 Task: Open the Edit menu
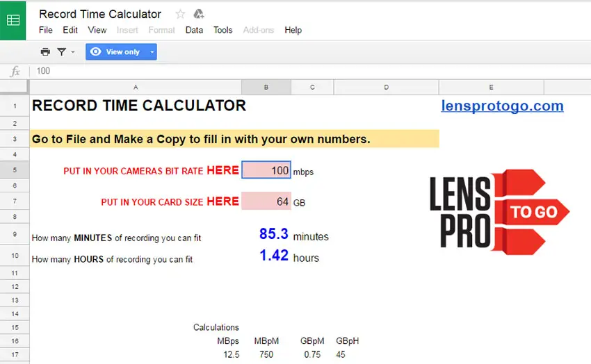[x=70, y=30]
